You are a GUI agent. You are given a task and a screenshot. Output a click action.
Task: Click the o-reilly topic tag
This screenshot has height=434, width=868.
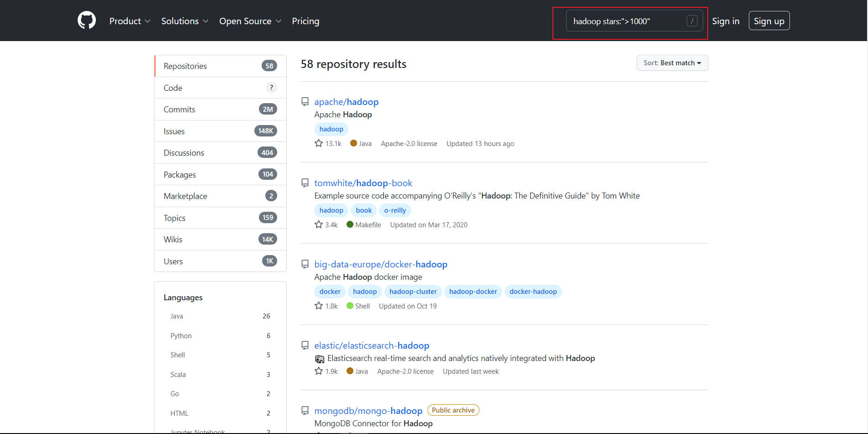(395, 210)
